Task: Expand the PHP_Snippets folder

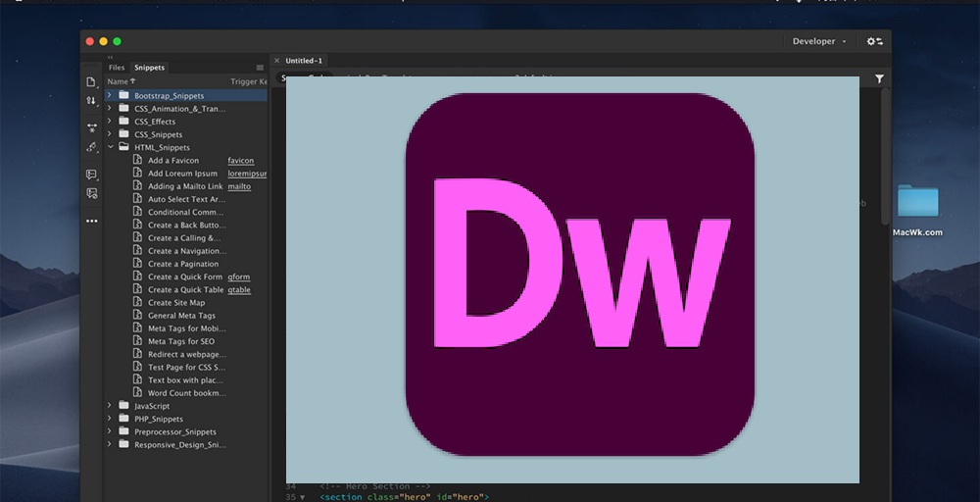Action: pyautogui.click(x=110, y=419)
